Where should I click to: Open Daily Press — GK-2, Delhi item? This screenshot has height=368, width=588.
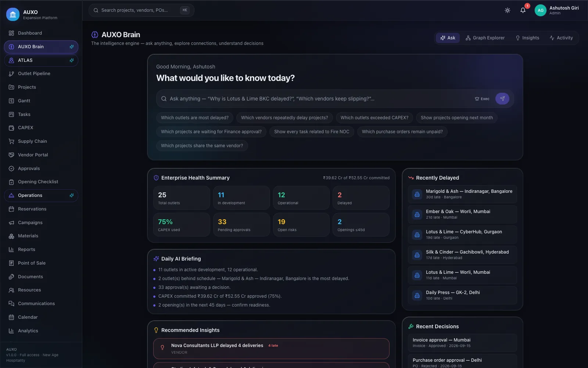[462, 296]
